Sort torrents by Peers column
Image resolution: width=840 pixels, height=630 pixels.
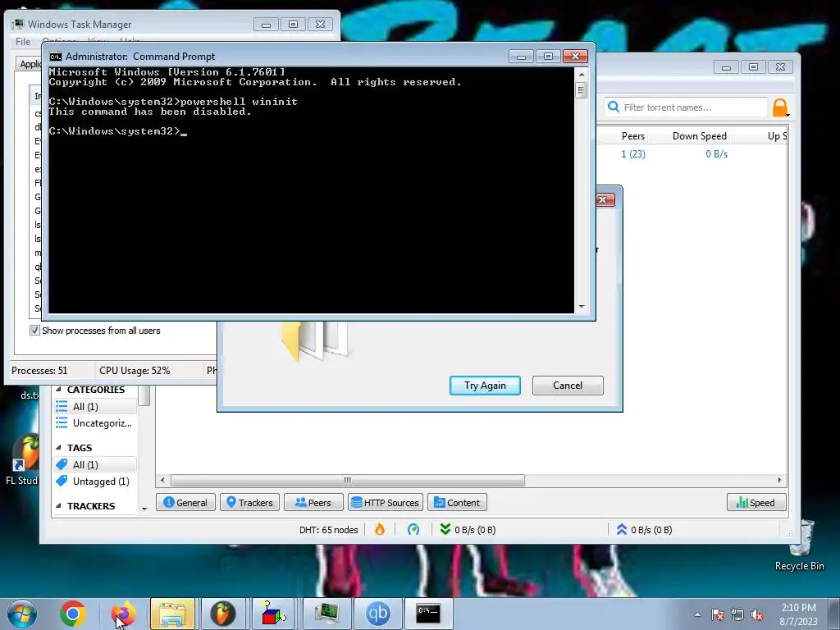[x=632, y=136]
